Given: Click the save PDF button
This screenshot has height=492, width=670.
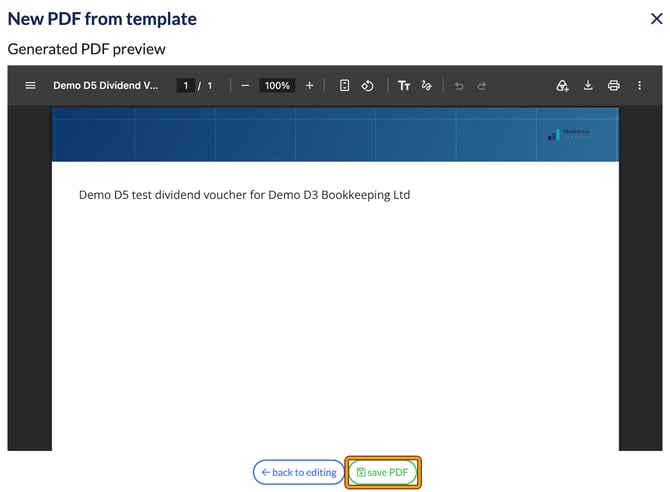Looking at the screenshot, I should (x=382, y=472).
